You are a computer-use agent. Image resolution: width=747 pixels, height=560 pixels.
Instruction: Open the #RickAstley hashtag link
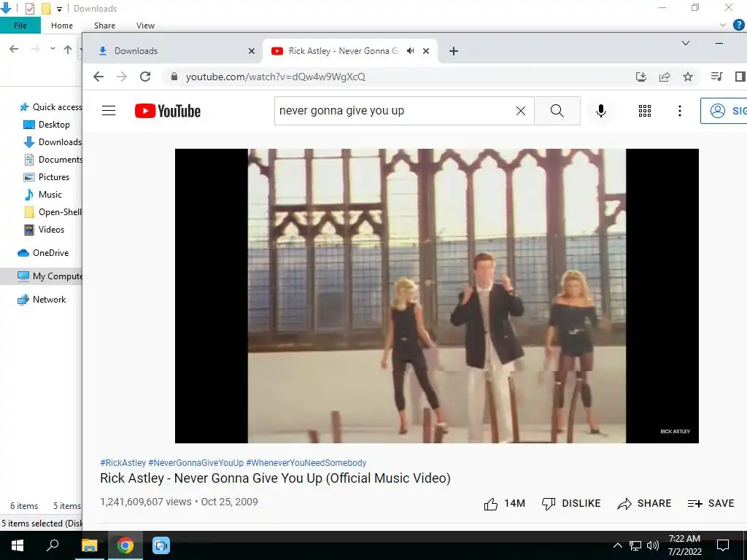click(123, 463)
